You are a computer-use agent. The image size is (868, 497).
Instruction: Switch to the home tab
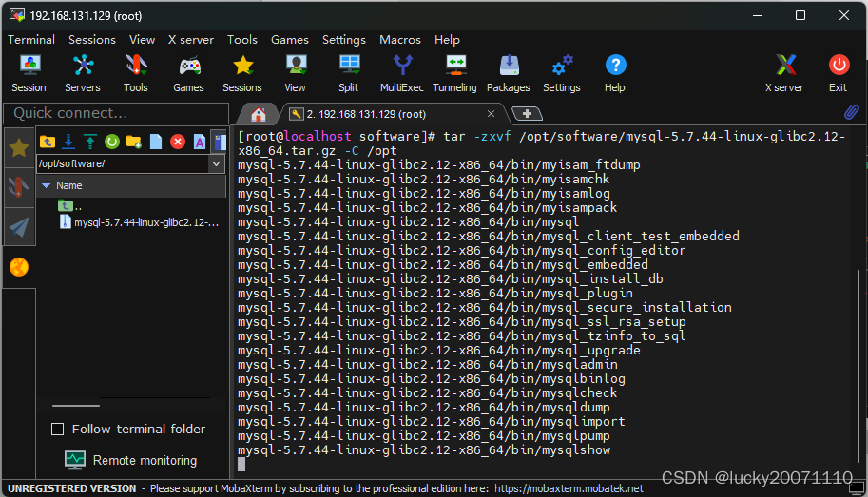click(258, 114)
